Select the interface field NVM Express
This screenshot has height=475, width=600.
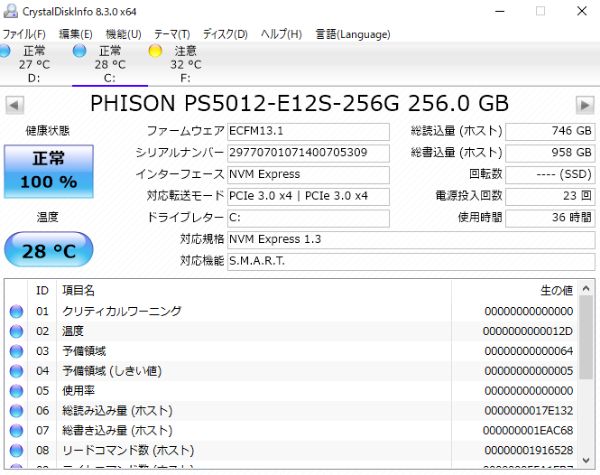[308, 175]
